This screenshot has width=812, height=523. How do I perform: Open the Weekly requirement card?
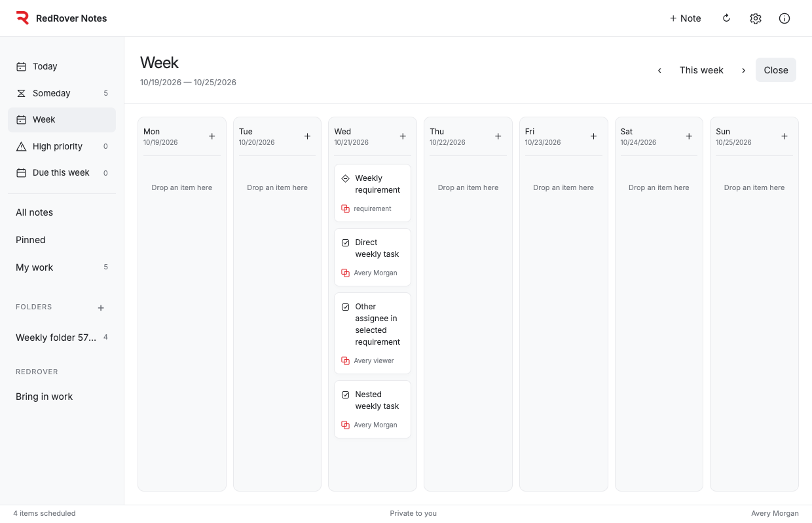[373, 193]
